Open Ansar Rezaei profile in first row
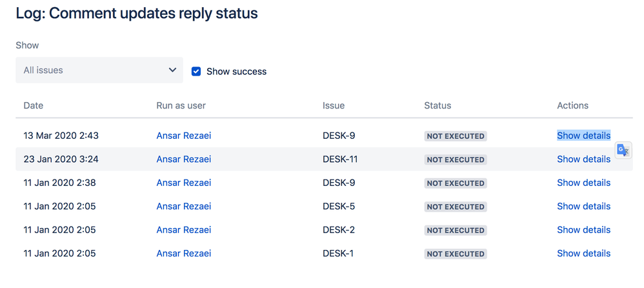The image size is (644, 288). tap(183, 136)
